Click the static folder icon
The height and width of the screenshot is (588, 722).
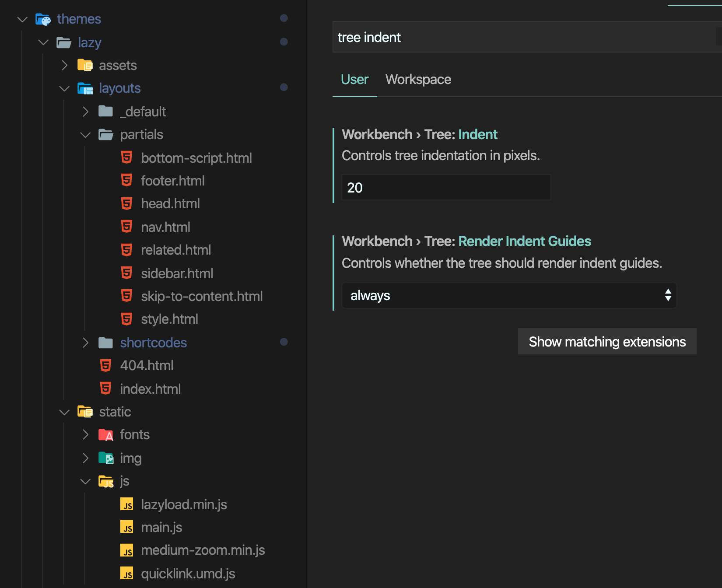click(85, 412)
